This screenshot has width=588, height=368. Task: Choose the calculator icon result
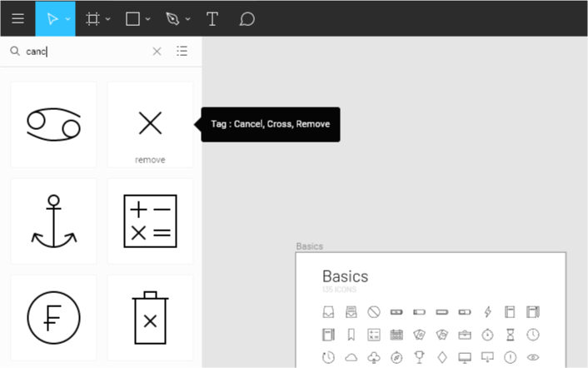(x=150, y=221)
